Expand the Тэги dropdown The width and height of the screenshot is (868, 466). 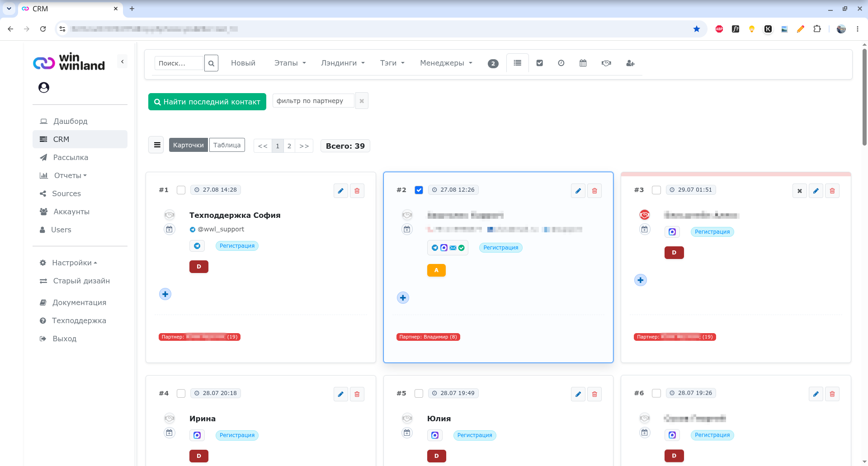392,63
